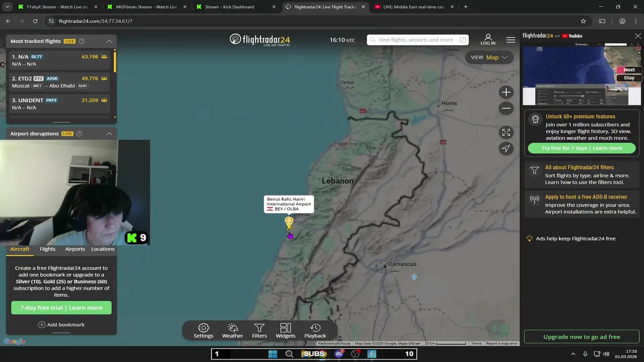Open the browser tab list dropdown

pos(7,7)
